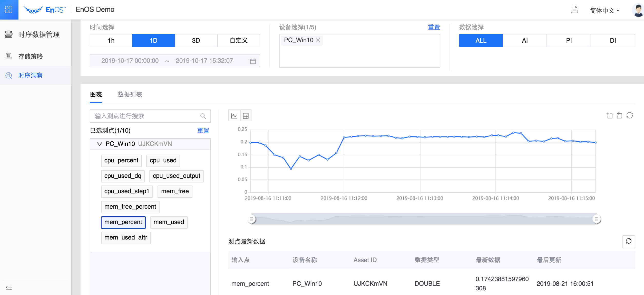This screenshot has width=644, height=295.
Task: Refresh the 测点最新数据 table
Action: coord(629,241)
